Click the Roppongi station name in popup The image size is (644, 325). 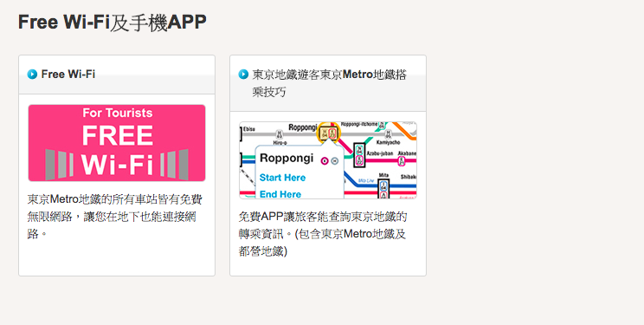[x=287, y=158]
